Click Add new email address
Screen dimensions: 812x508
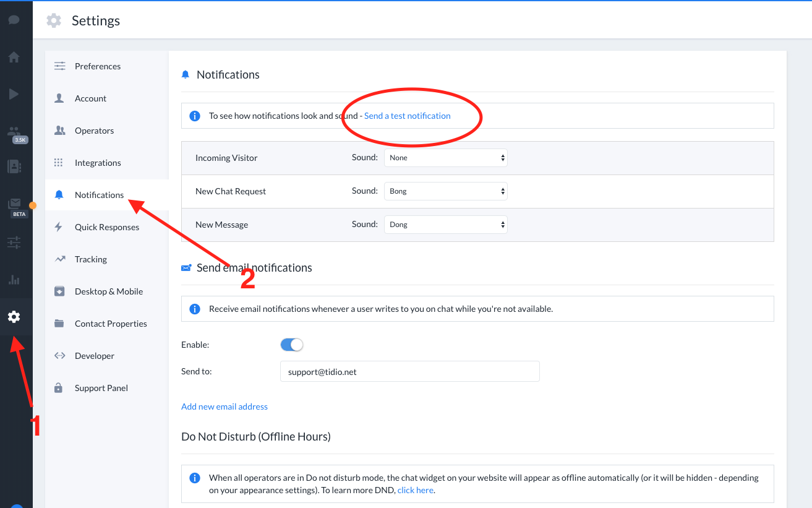[x=224, y=406]
